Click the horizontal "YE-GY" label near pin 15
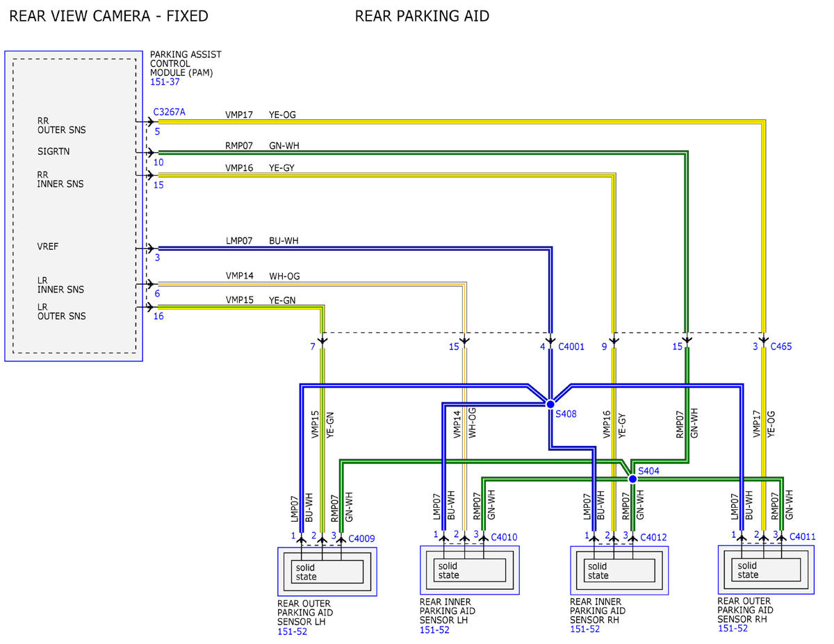Viewport: 834px width, 644px height. [x=282, y=167]
